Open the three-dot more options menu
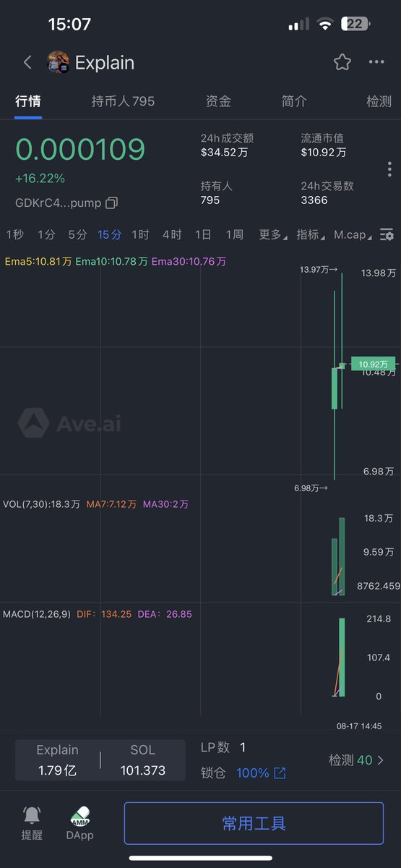 376,62
